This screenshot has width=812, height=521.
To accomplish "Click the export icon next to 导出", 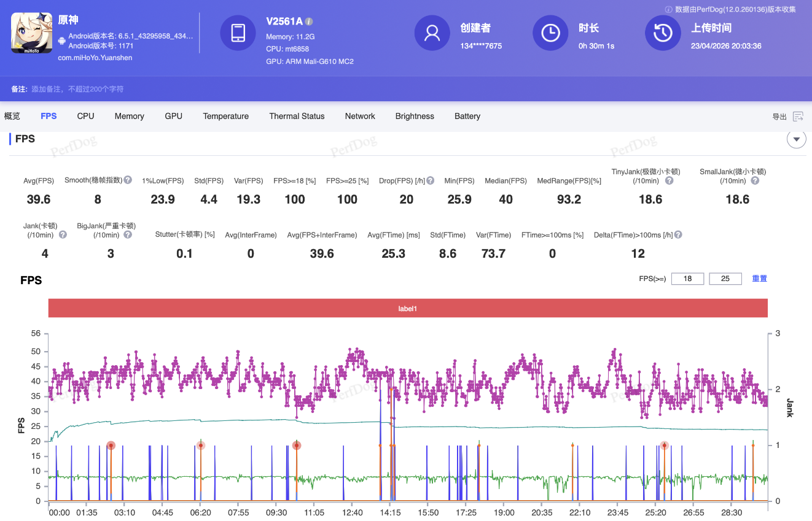I will pos(798,117).
